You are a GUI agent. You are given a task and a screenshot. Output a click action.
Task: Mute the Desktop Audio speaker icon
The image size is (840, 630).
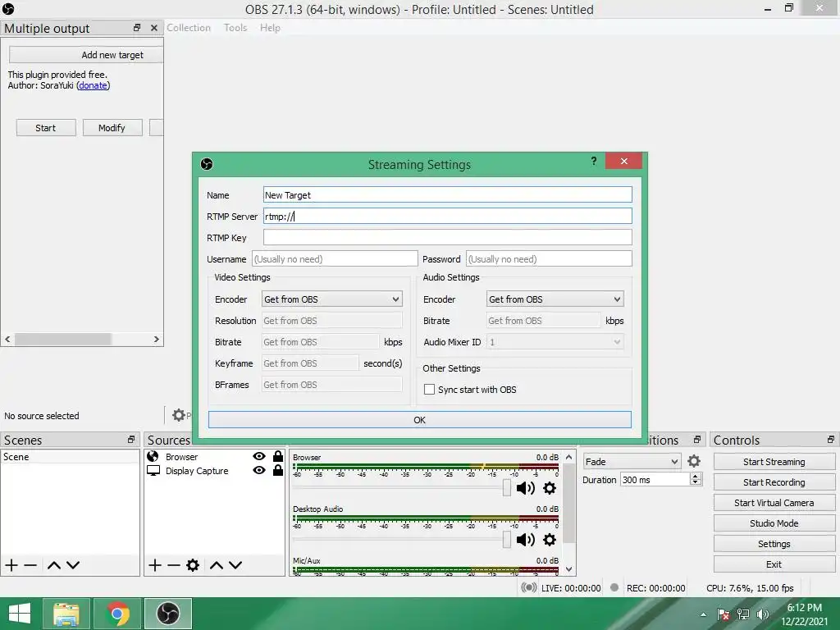(525, 540)
